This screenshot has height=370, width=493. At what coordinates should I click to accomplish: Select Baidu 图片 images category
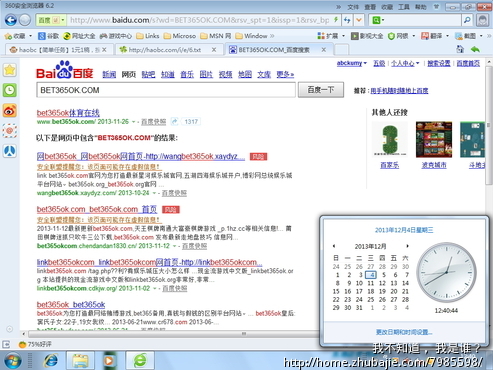pyautogui.click(x=206, y=74)
